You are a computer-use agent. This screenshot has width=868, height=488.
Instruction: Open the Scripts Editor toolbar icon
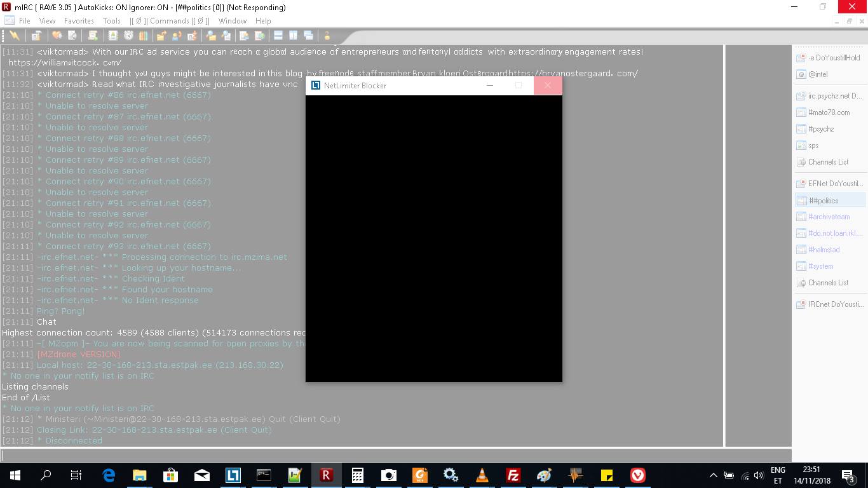click(x=93, y=36)
